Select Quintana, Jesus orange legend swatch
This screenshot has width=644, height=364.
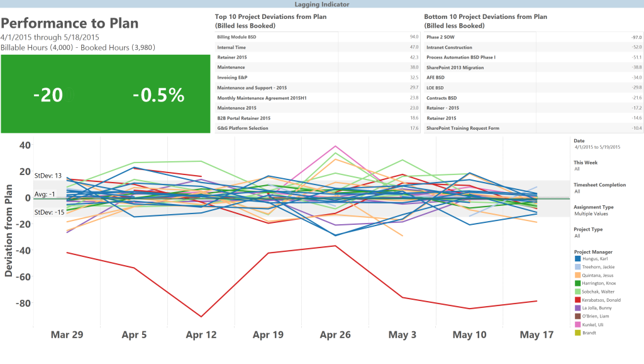click(577, 275)
